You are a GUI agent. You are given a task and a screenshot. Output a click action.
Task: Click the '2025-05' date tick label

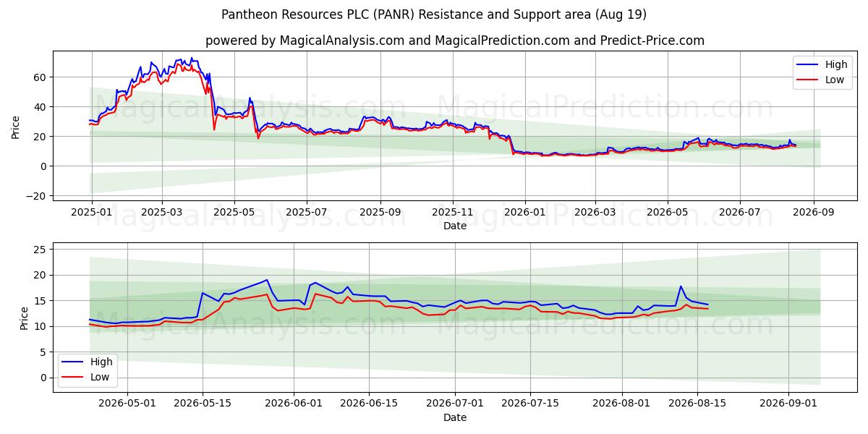(234, 213)
